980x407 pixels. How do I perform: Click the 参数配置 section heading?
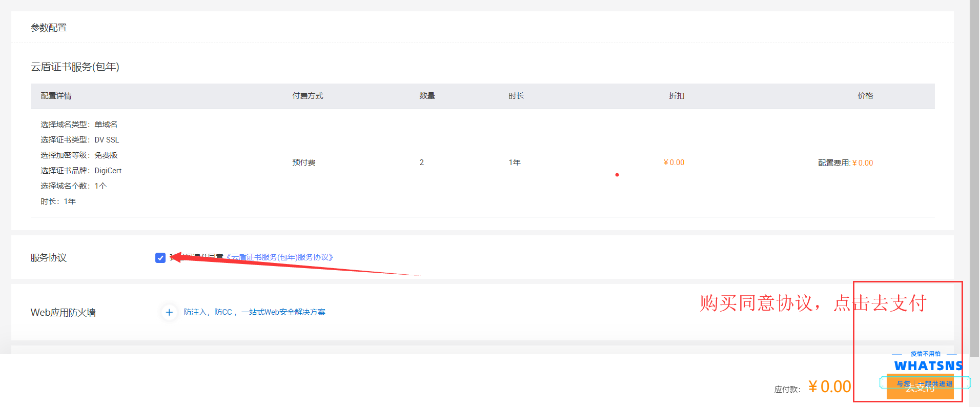pos(49,28)
